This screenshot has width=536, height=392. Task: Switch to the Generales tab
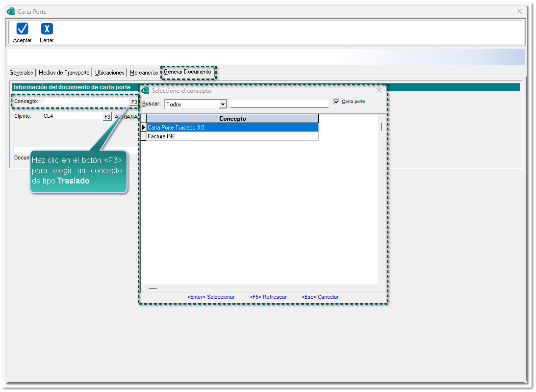22,73
